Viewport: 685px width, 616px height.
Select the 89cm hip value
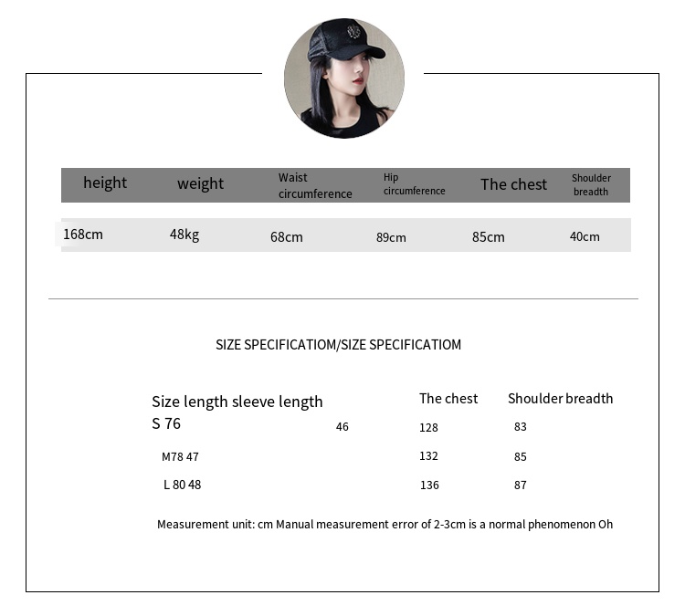391,237
